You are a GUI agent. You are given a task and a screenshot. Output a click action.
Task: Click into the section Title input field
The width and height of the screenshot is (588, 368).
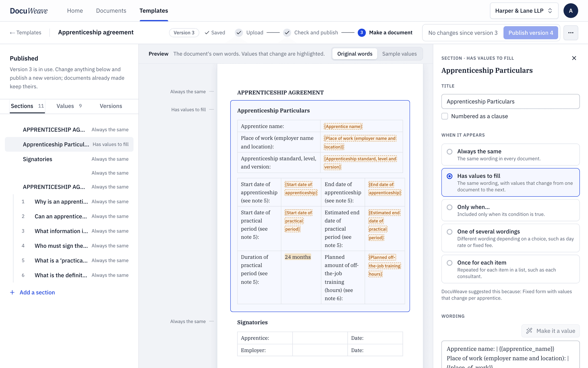[510, 101]
